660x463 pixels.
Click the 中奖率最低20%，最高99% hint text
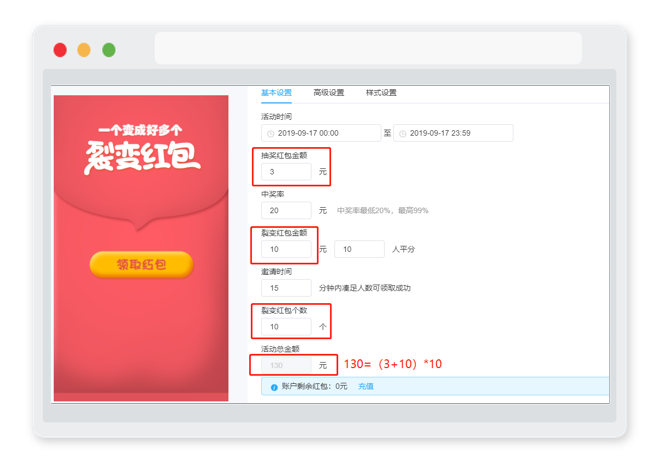[x=383, y=210]
